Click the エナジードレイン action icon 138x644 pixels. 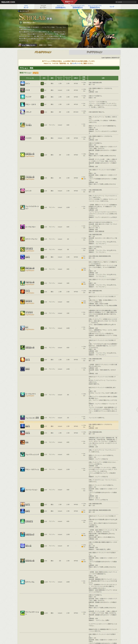(23, 239)
